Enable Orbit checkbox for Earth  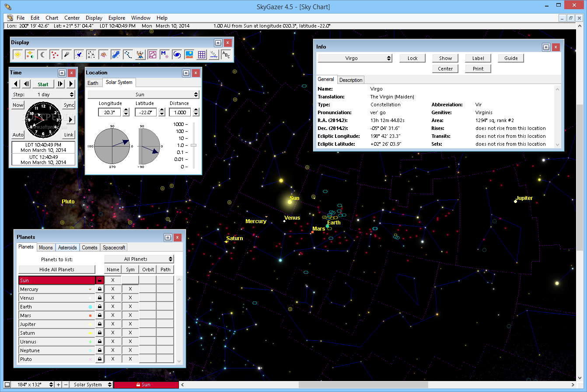(148, 307)
